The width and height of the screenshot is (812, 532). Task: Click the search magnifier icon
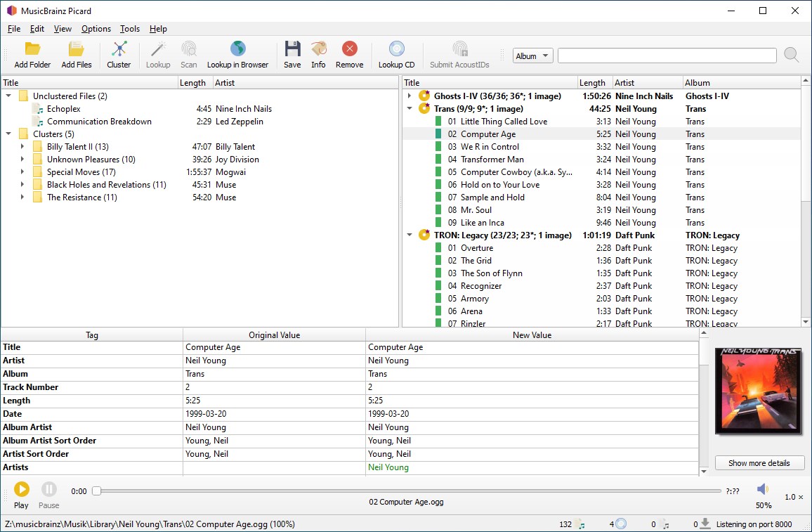pos(792,55)
